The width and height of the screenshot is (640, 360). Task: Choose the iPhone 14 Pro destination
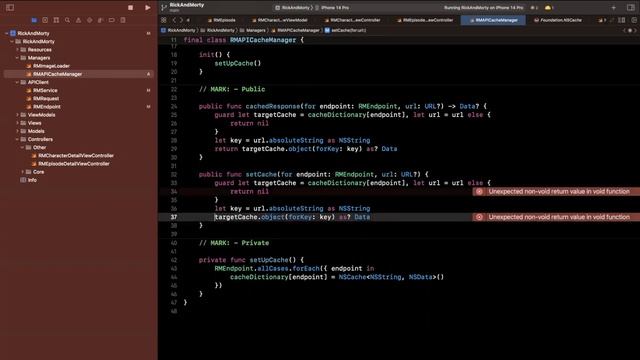click(x=332, y=8)
